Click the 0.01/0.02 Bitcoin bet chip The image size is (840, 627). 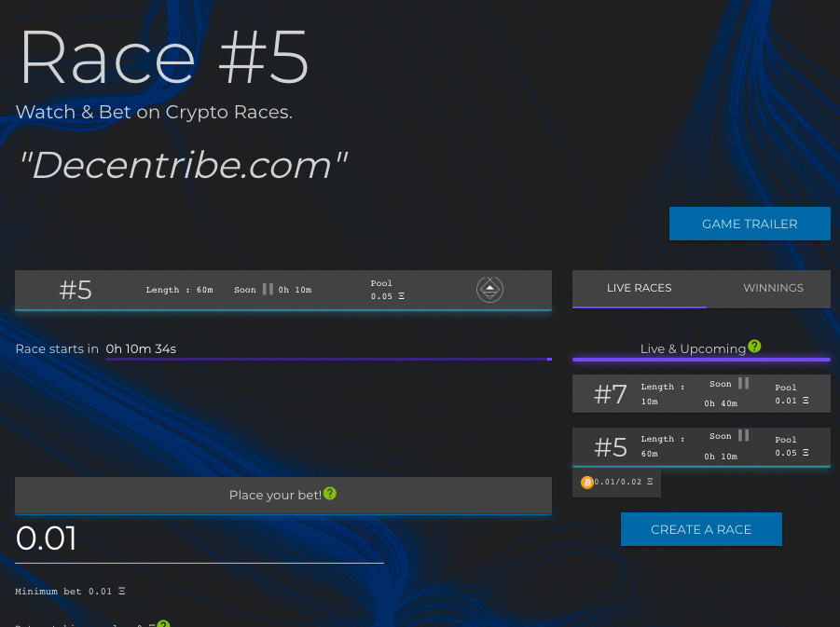coord(616,483)
